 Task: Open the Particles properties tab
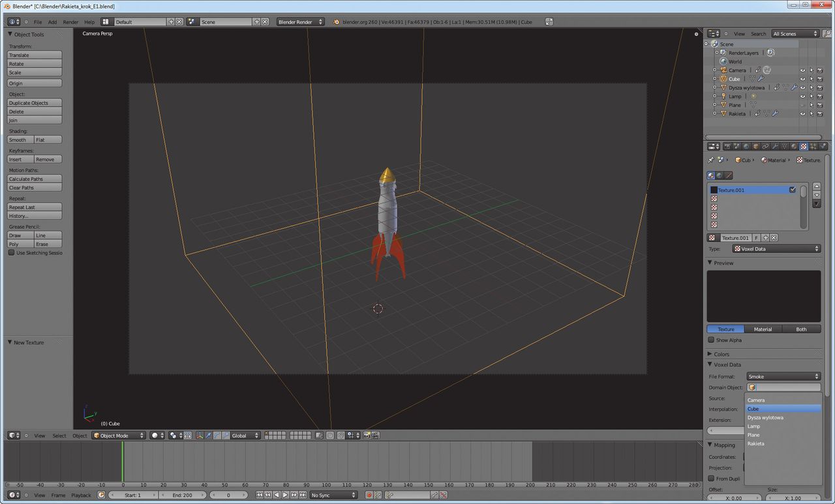pos(813,147)
